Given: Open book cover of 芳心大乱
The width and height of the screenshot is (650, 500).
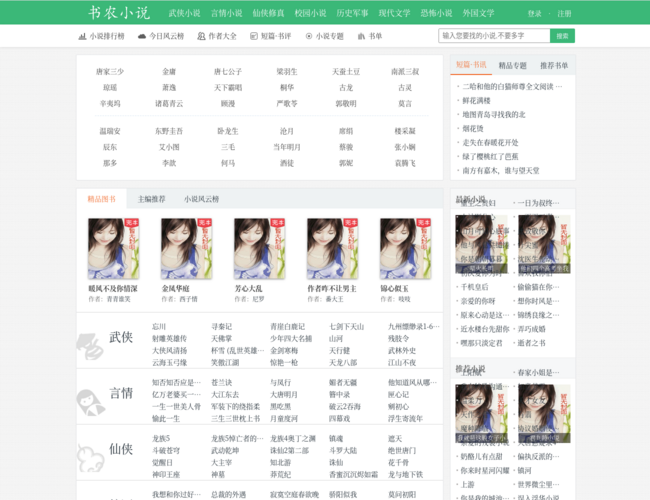Looking at the screenshot, I should 259,249.
